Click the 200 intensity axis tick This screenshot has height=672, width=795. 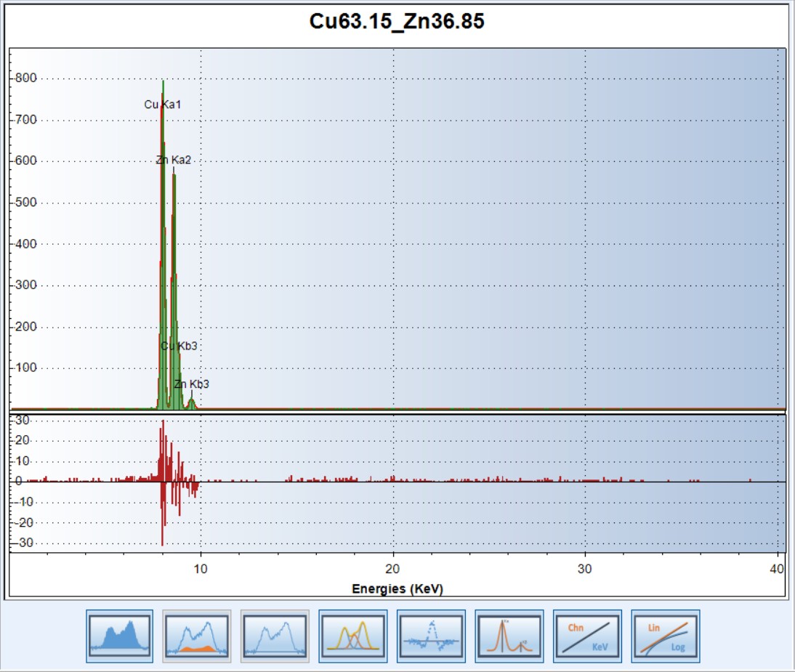pyautogui.click(x=26, y=326)
